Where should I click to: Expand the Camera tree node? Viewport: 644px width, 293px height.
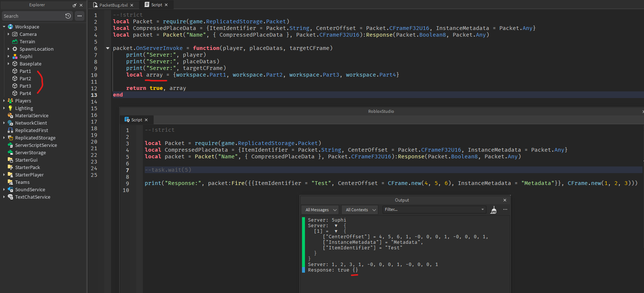9,34
